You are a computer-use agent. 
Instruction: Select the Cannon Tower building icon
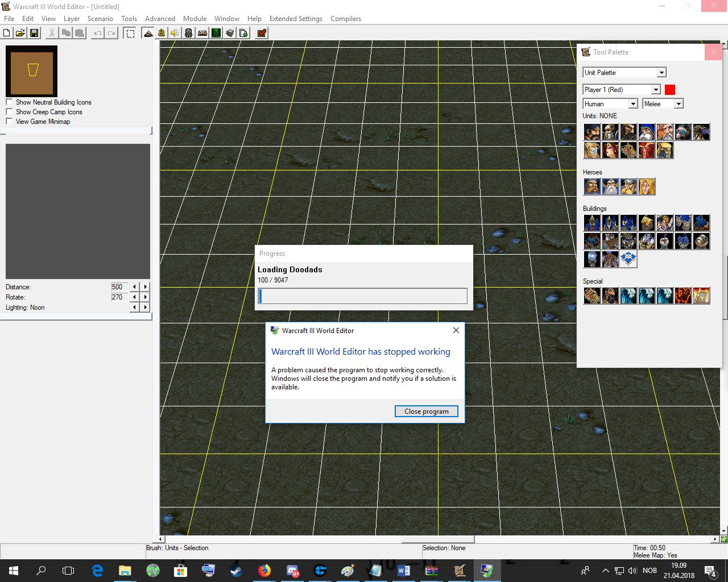701,241
